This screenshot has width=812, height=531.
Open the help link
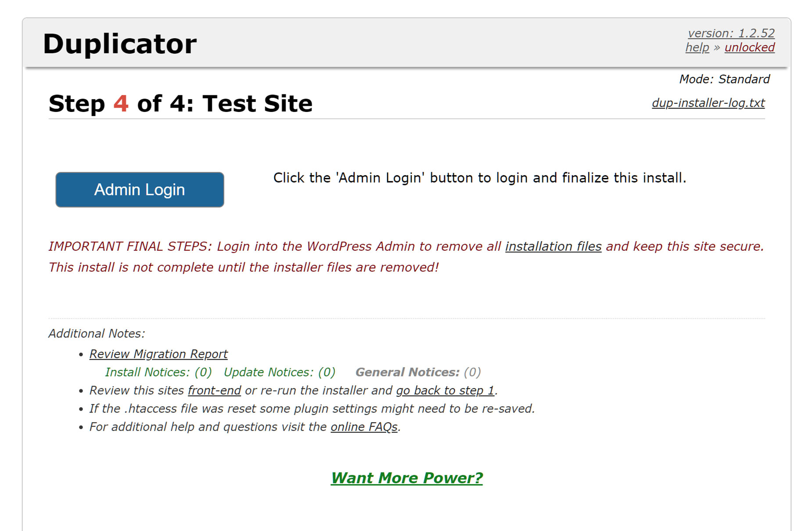coord(697,47)
